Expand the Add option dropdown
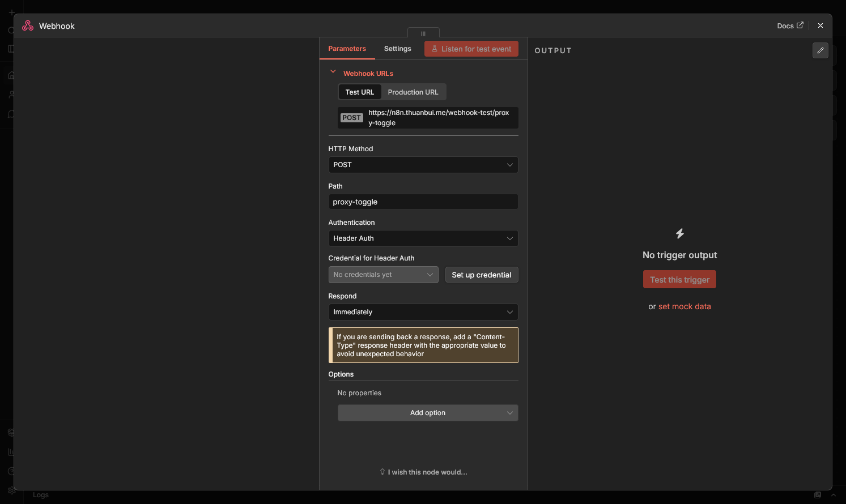The height and width of the screenshot is (504, 846). click(x=428, y=413)
